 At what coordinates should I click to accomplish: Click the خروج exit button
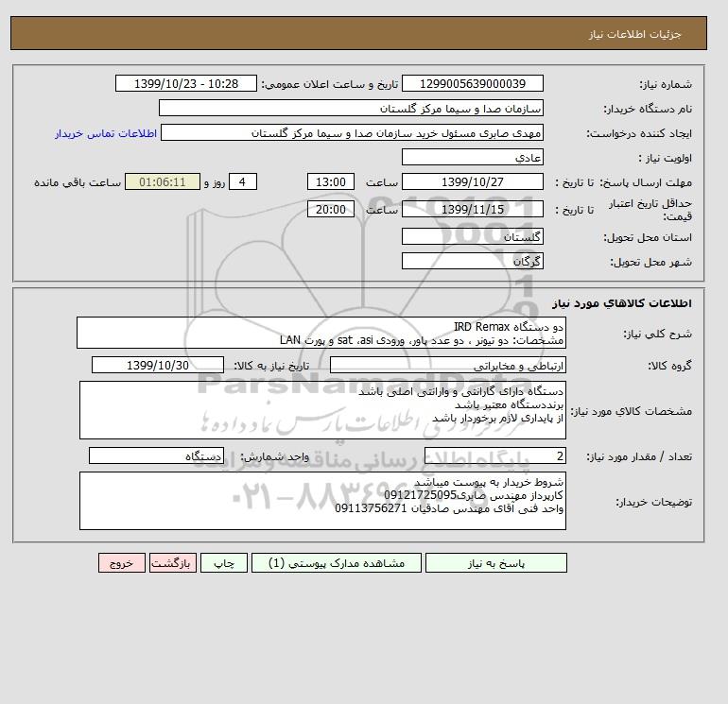122,563
